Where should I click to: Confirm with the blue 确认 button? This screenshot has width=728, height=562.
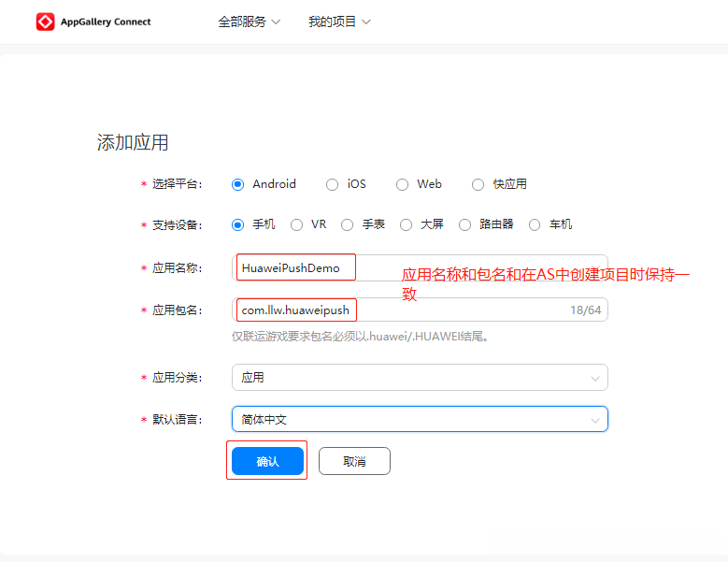(267, 461)
